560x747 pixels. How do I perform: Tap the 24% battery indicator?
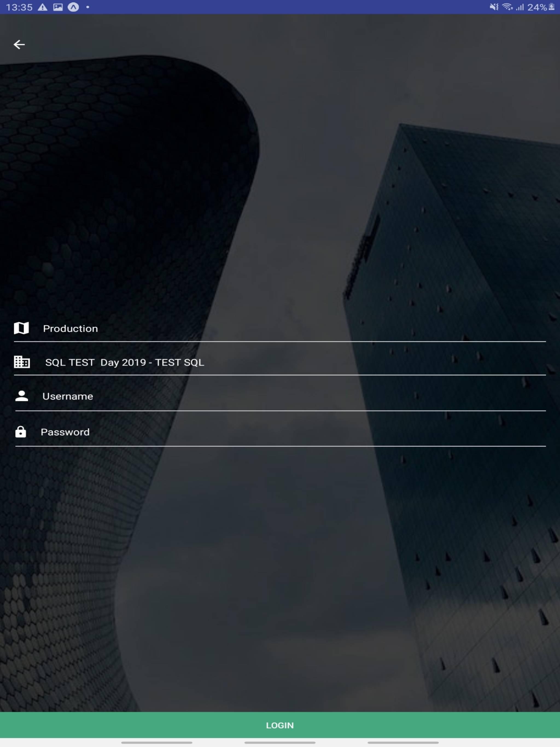pyautogui.click(x=541, y=7)
